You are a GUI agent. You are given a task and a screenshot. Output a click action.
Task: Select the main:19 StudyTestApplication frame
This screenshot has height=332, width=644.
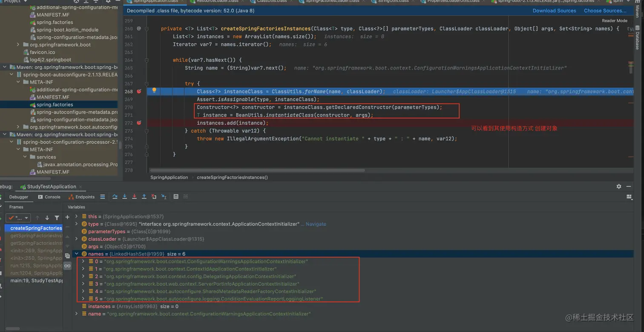coord(36,280)
